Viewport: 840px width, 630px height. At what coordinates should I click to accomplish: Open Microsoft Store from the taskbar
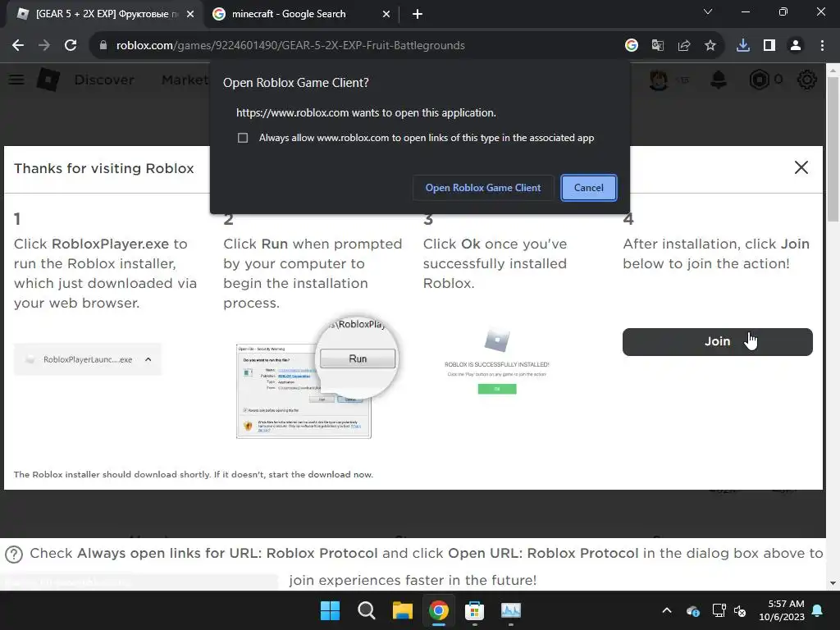(475, 610)
